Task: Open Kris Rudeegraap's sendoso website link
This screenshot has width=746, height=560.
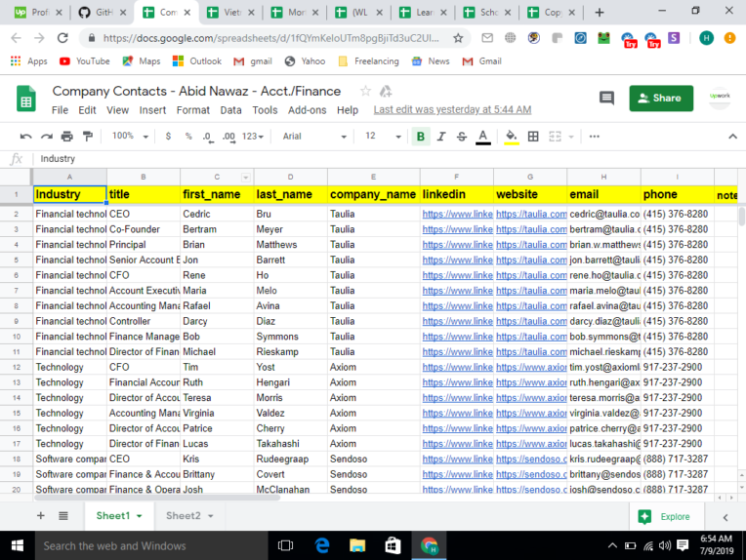Action: [x=531, y=459]
